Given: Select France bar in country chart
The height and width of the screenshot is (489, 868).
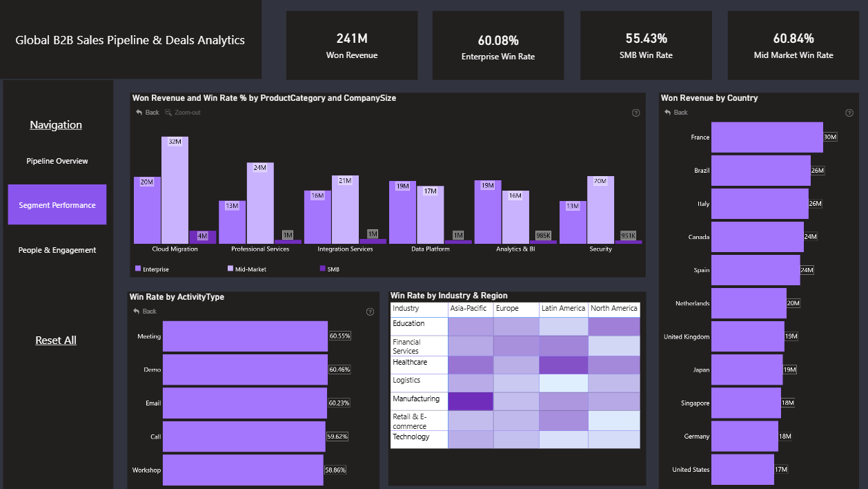Looking at the screenshot, I should [x=767, y=137].
